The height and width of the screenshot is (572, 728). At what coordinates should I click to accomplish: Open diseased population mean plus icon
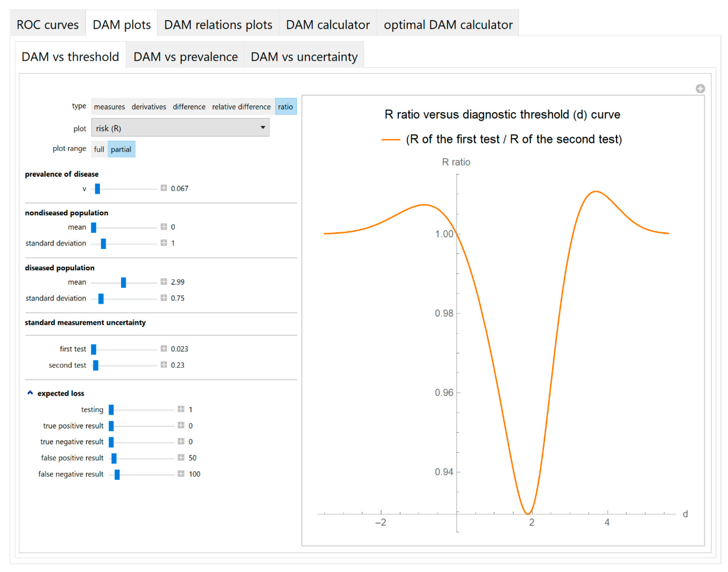point(164,282)
